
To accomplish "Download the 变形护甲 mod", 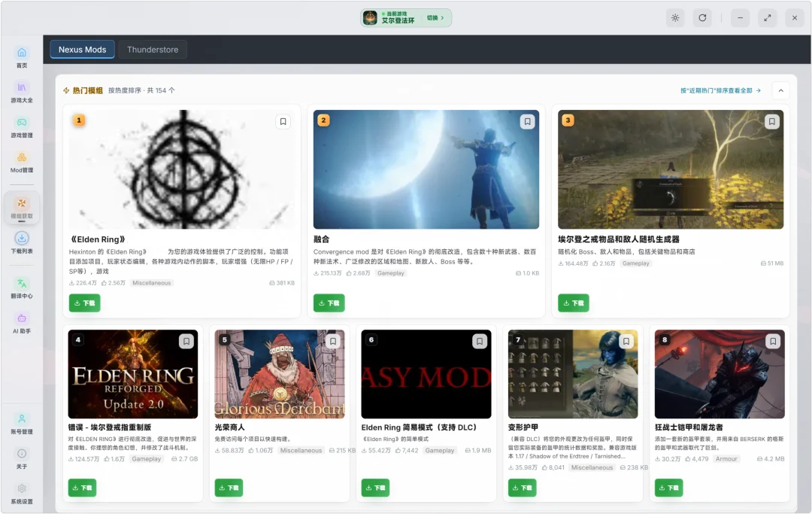I will pyautogui.click(x=522, y=488).
